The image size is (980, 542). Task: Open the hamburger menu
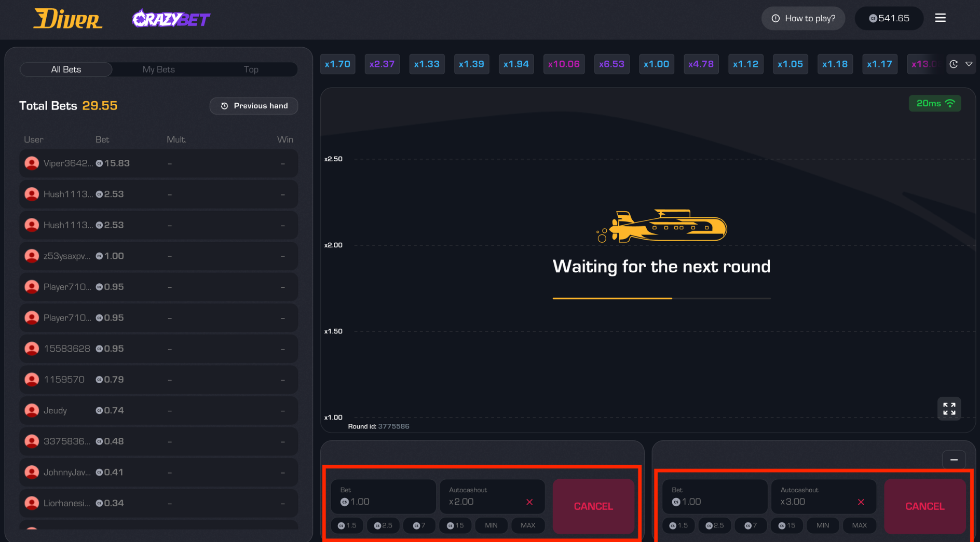pyautogui.click(x=940, y=18)
